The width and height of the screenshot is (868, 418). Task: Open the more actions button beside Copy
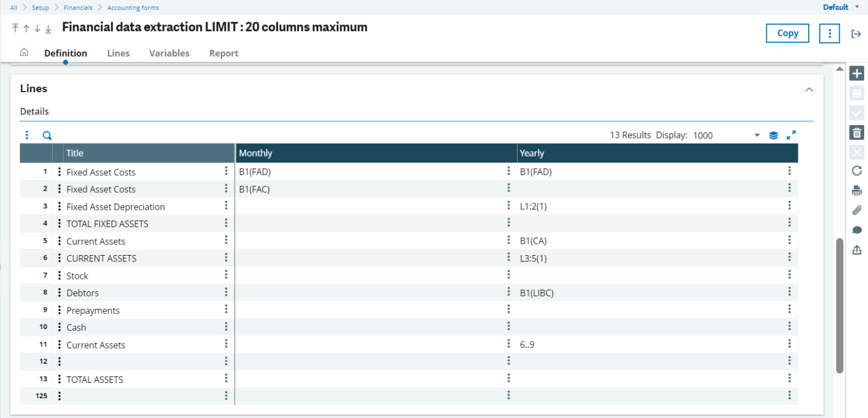click(830, 33)
